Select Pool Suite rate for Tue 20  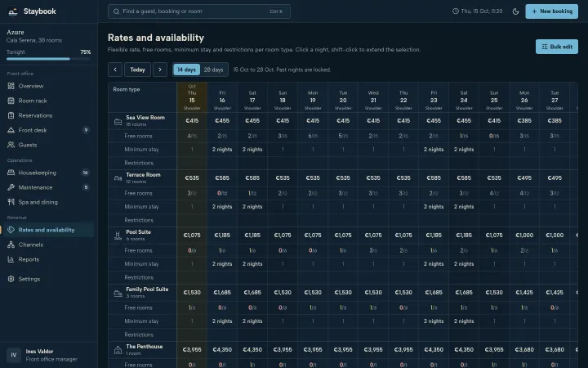coord(343,236)
